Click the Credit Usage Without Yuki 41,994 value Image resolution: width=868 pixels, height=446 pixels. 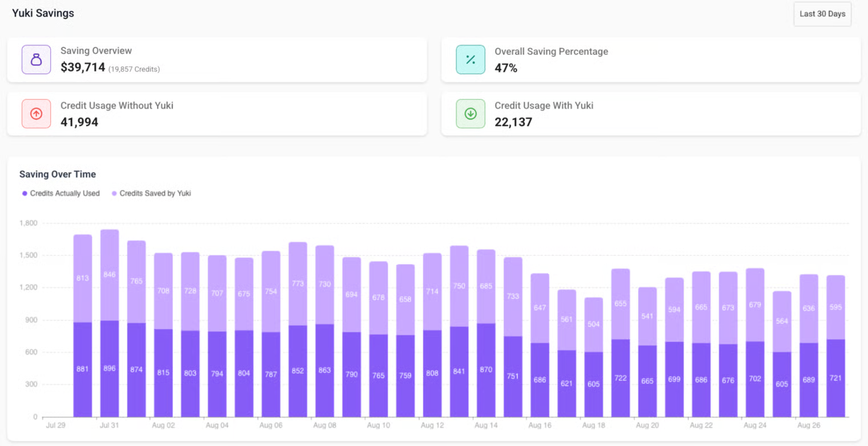(x=79, y=122)
